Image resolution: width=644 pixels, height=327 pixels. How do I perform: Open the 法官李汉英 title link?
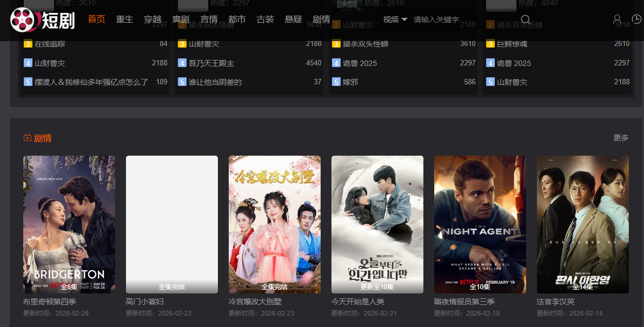[555, 302]
